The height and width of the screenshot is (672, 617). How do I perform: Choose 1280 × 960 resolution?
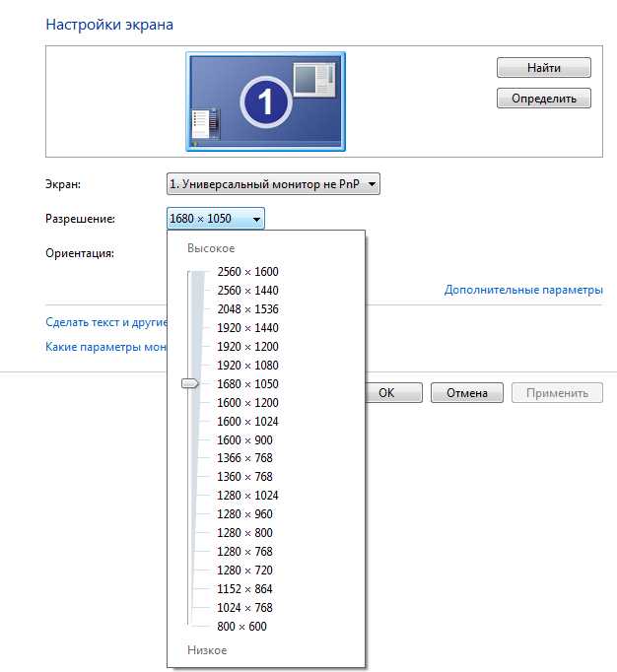244,514
